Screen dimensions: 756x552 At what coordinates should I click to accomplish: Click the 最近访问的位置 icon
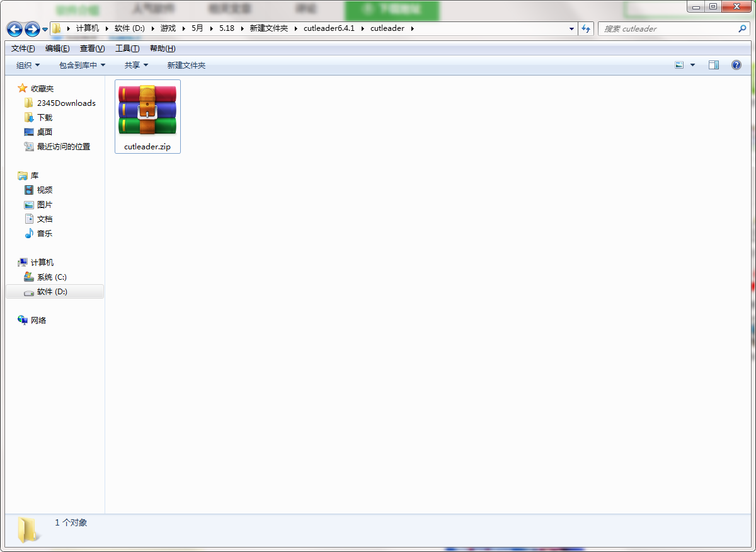(28, 146)
